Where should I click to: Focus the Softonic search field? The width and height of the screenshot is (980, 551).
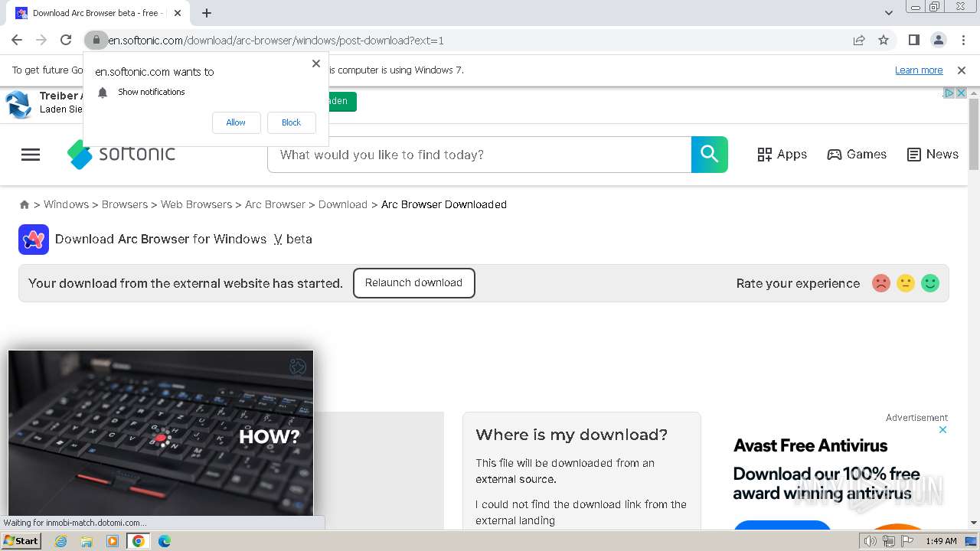point(479,155)
